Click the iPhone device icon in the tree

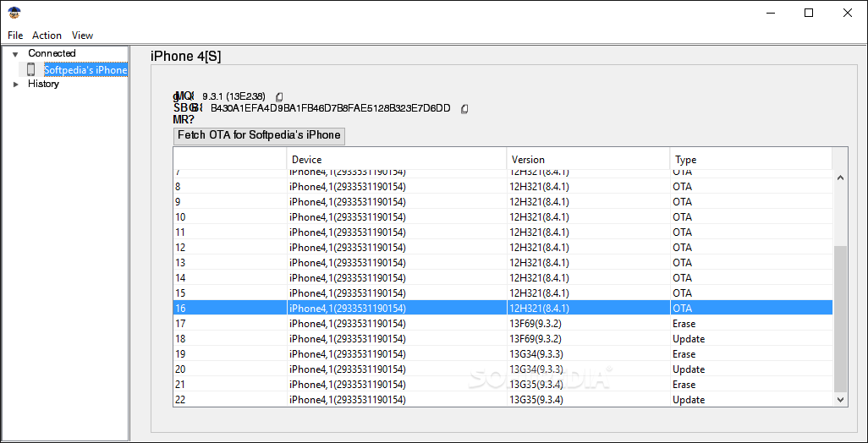click(x=31, y=69)
